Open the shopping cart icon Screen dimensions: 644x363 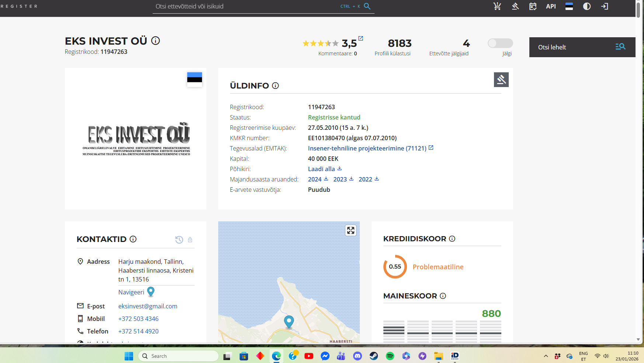[x=497, y=6]
